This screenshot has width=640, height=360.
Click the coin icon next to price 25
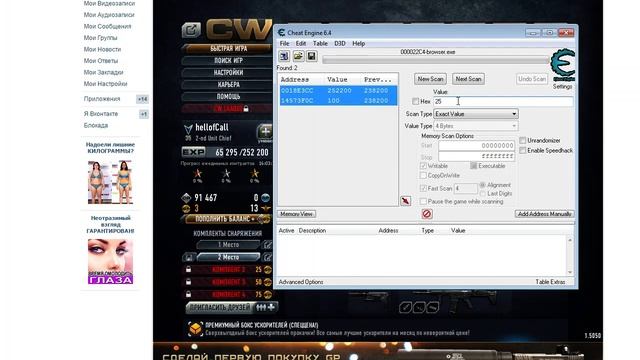(268, 269)
